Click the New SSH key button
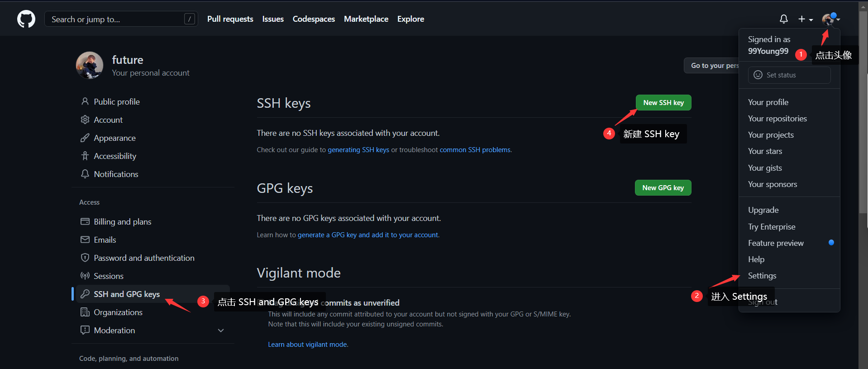 click(663, 103)
